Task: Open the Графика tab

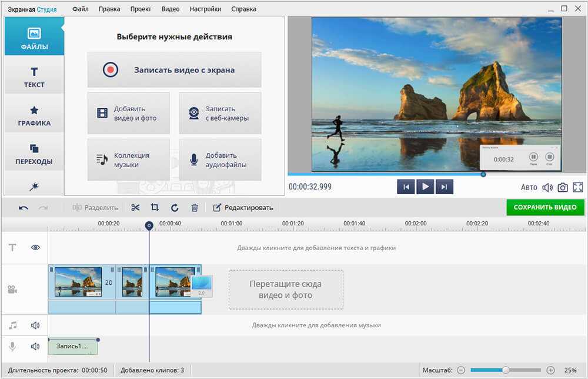Action: click(34, 116)
